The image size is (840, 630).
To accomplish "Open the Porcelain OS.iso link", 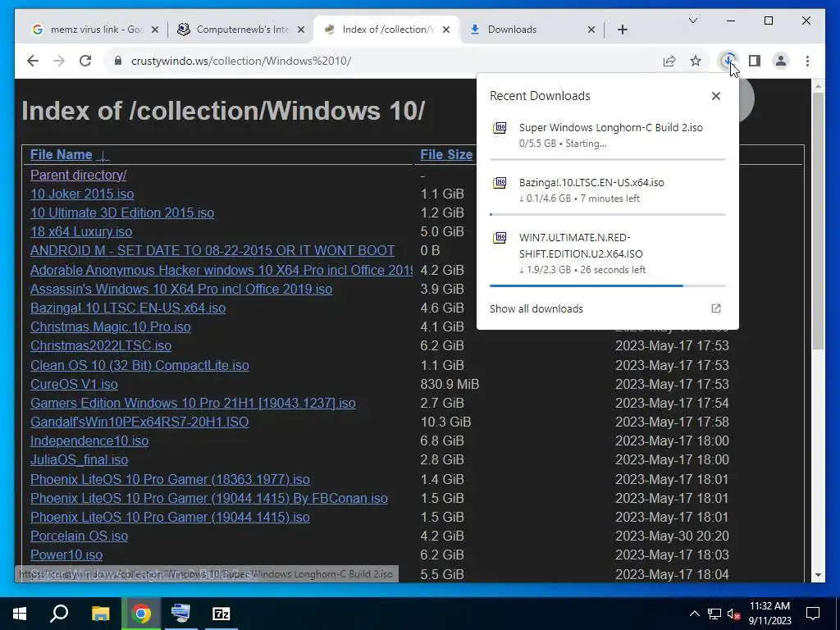I will point(79,536).
